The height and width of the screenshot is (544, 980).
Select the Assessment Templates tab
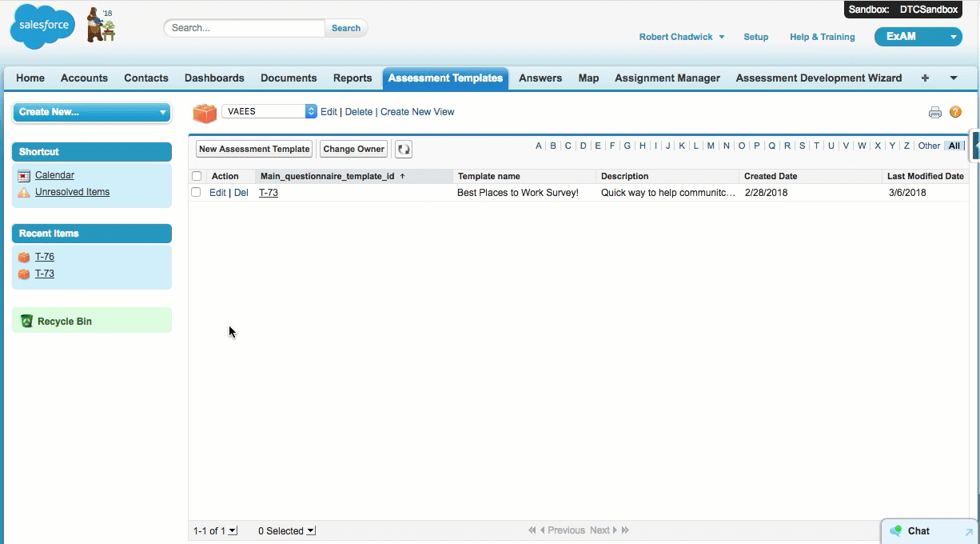pyautogui.click(x=445, y=78)
